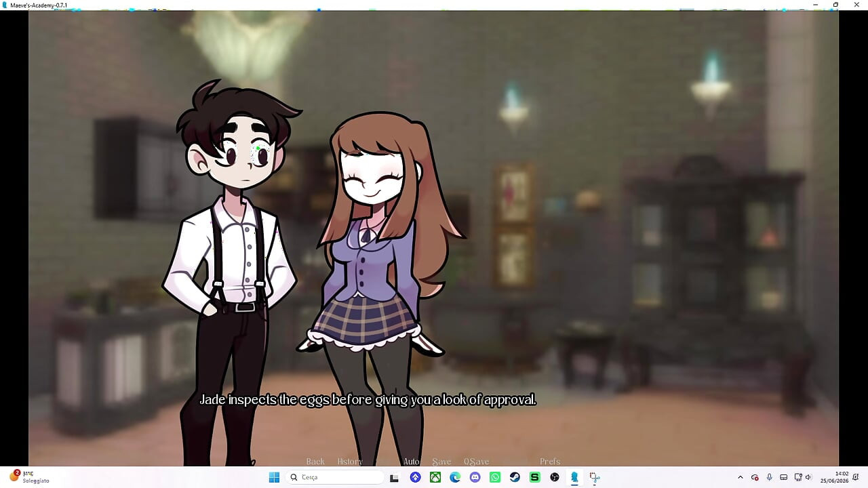Open History in the quick menu
The image size is (868, 488).
pos(350,462)
